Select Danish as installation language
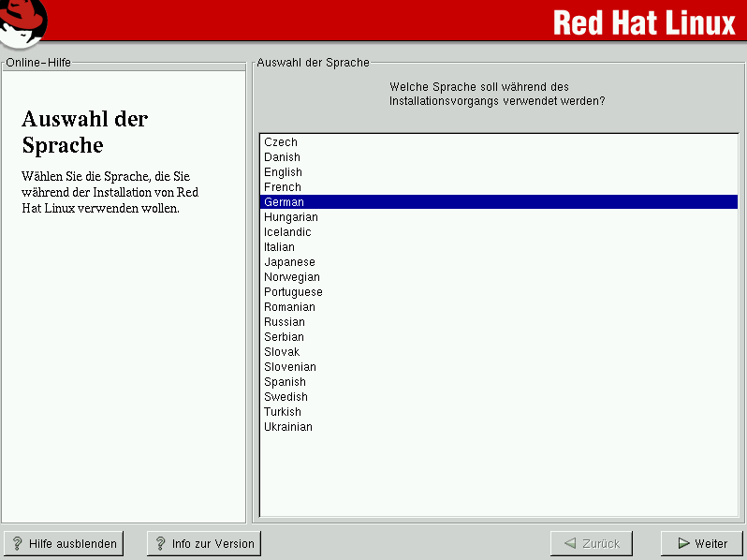The width and height of the screenshot is (747, 560). (x=282, y=157)
